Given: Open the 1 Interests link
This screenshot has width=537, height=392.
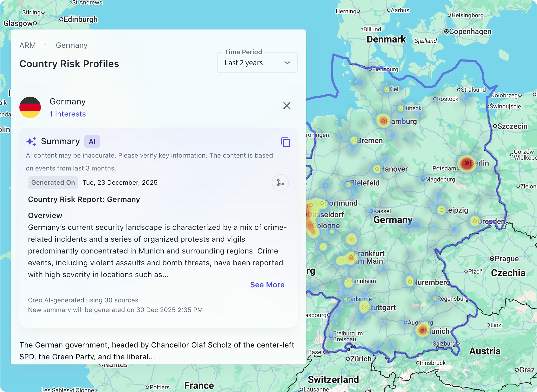Looking at the screenshot, I should tap(68, 114).
